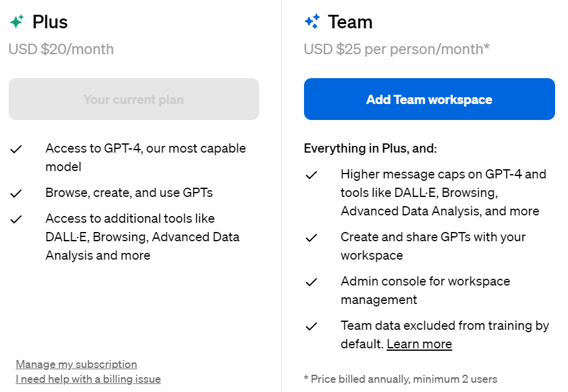The height and width of the screenshot is (392, 568).
Task: Click checkmark beside Create and share GPTs
Action: (x=311, y=238)
